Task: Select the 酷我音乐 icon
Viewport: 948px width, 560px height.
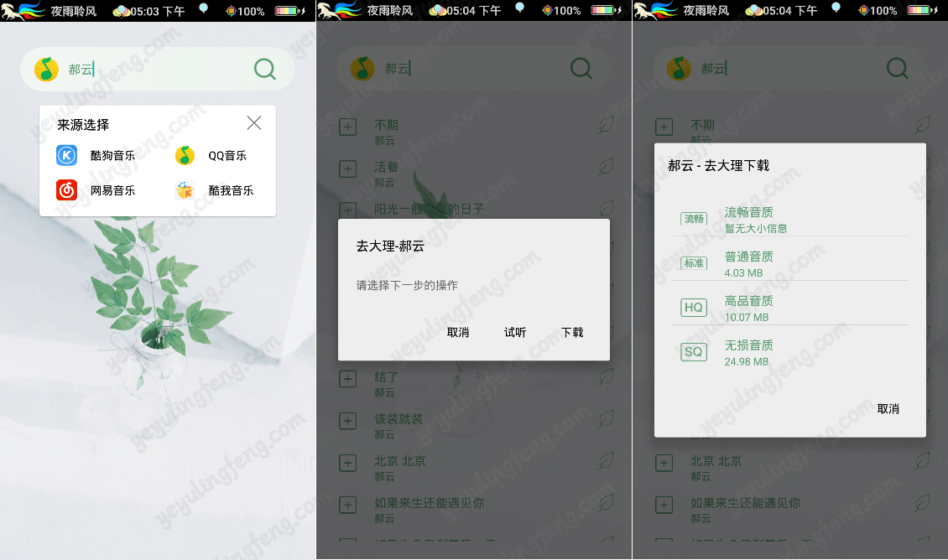Action: pyautogui.click(x=185, y=190)
